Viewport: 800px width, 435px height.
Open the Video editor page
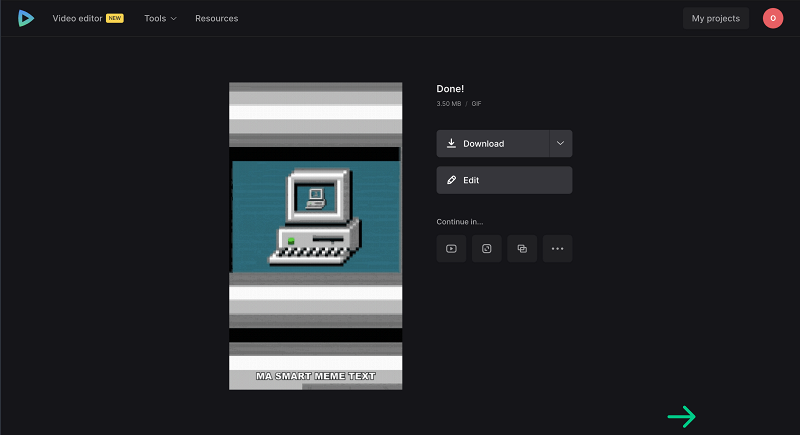[77, 18]
